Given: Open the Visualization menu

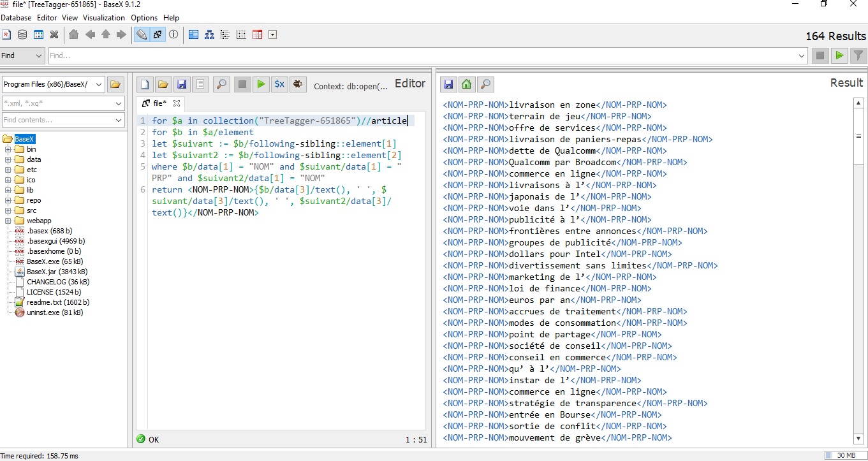Looking at the screenshot, I should [104, 18].
